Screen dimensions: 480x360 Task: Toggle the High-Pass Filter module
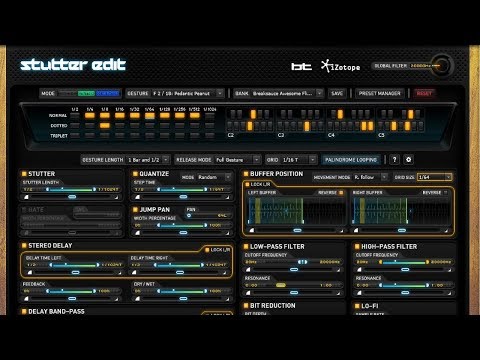click(x=357, y=247)
